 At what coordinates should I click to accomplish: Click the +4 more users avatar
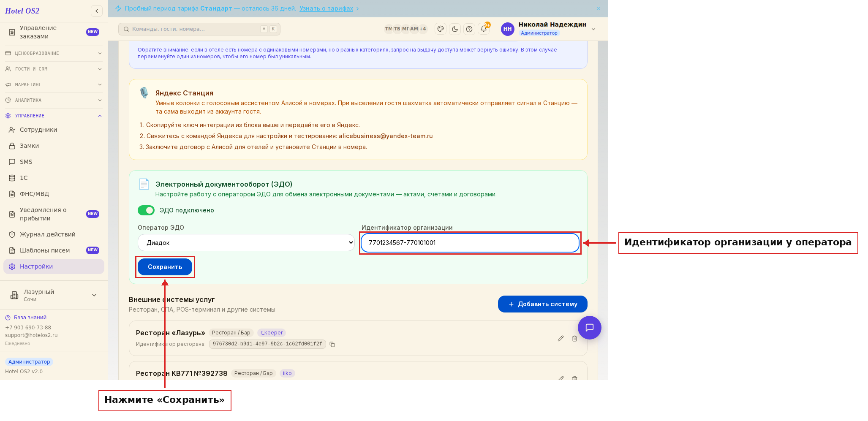coord(423,29)
